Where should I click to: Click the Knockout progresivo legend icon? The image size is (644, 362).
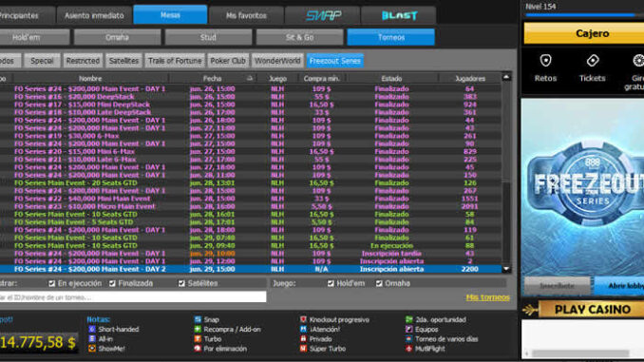tap(303, 319)
